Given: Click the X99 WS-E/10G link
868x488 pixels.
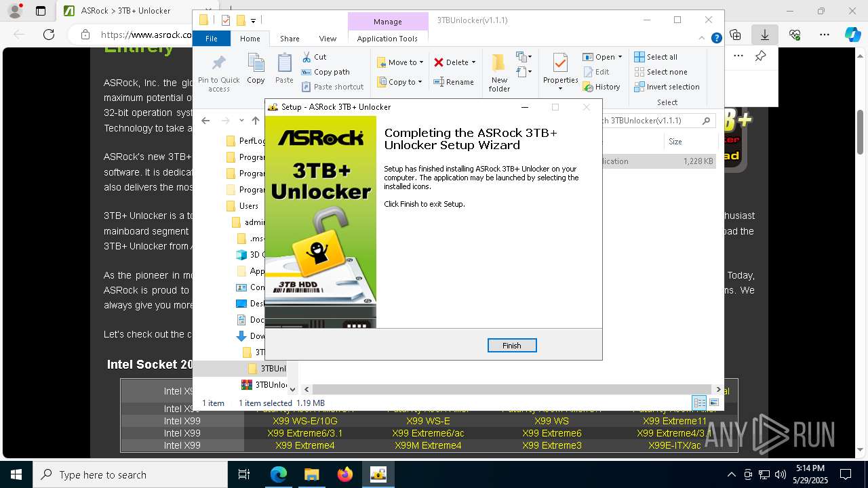Looking at the screenshot, I should pyautogui.click(x=305, y=421).
